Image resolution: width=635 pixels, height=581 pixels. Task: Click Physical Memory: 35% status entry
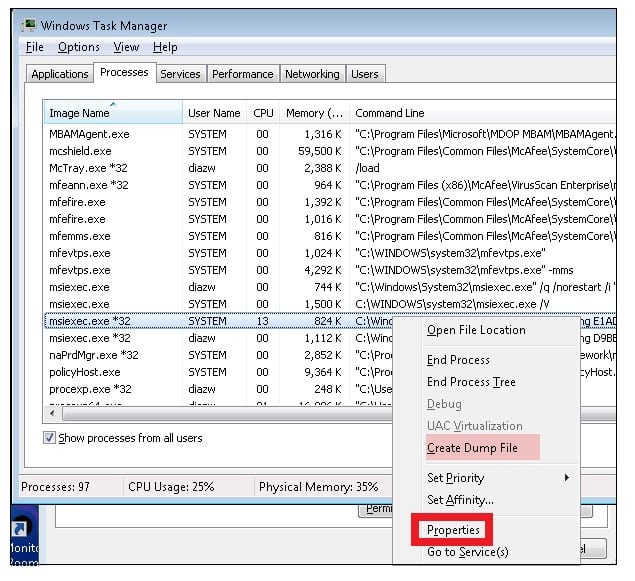pyautogui.click(x=318, y=487)
